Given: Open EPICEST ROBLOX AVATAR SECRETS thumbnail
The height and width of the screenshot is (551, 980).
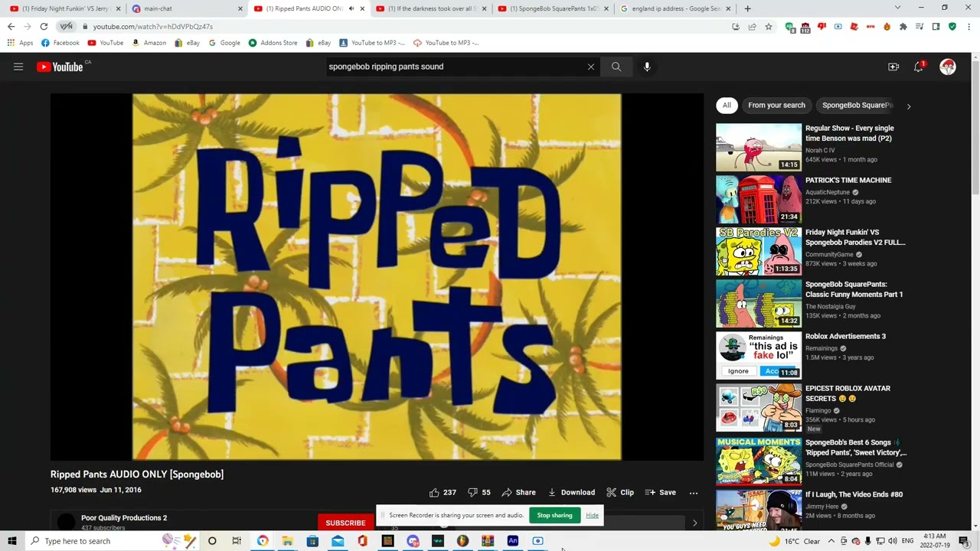Looking at the screenshot, I should 759,408.
